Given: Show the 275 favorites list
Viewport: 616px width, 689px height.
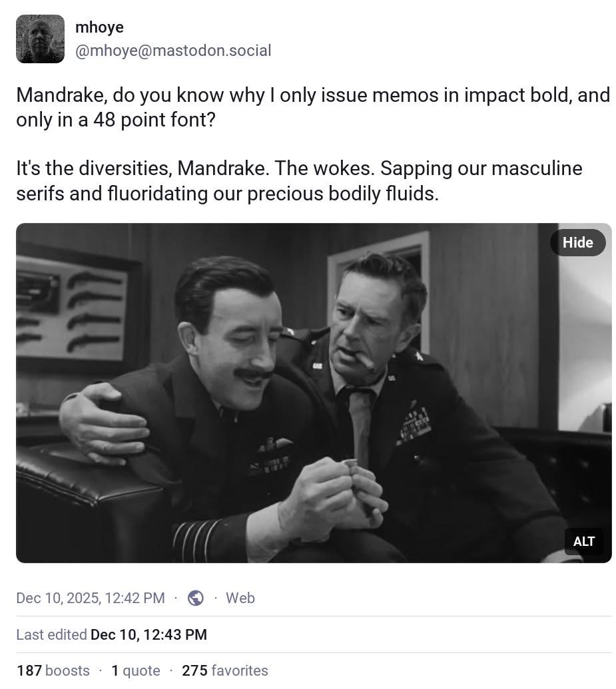Looking at the screenshot, I should coord(224,670).
